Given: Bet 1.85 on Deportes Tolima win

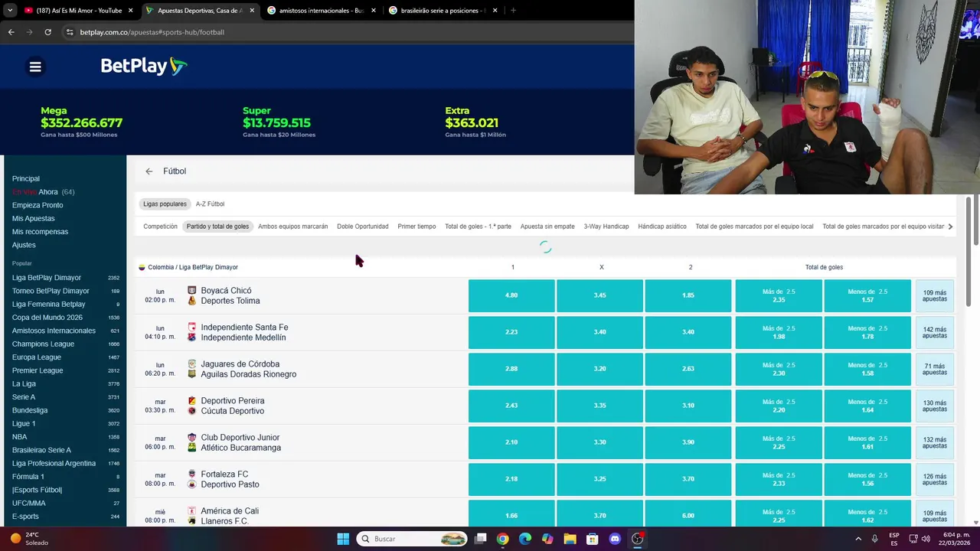Looking at the screenshot, I should [x=688, y=295].
